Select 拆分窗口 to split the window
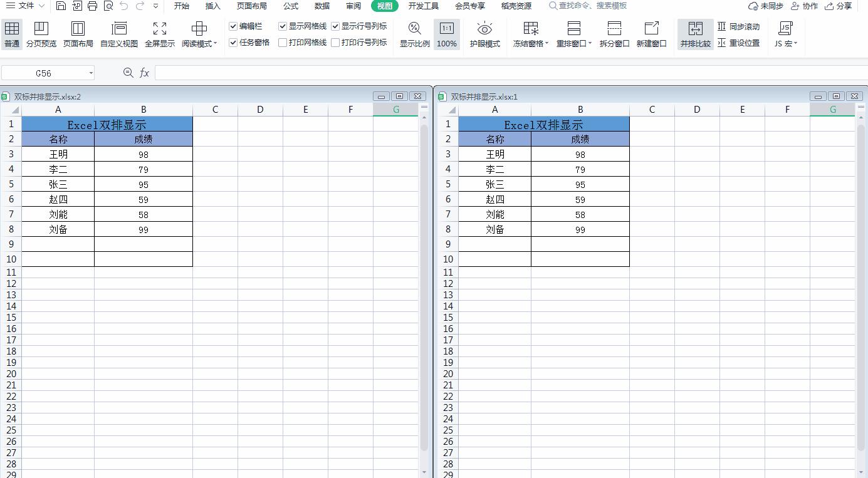Image resolution: width=868 pixels, height=478 pixels. [614, 34]
